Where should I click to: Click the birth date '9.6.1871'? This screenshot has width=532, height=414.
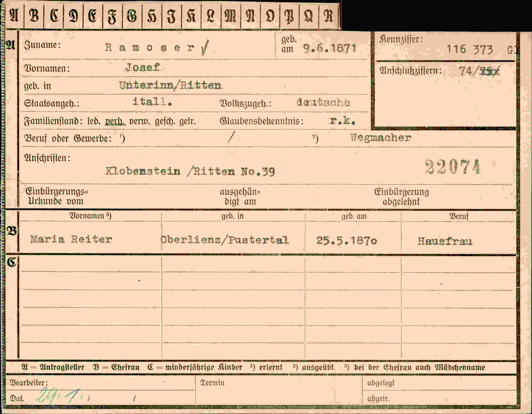pyautogui.click(x=330, y=48)
